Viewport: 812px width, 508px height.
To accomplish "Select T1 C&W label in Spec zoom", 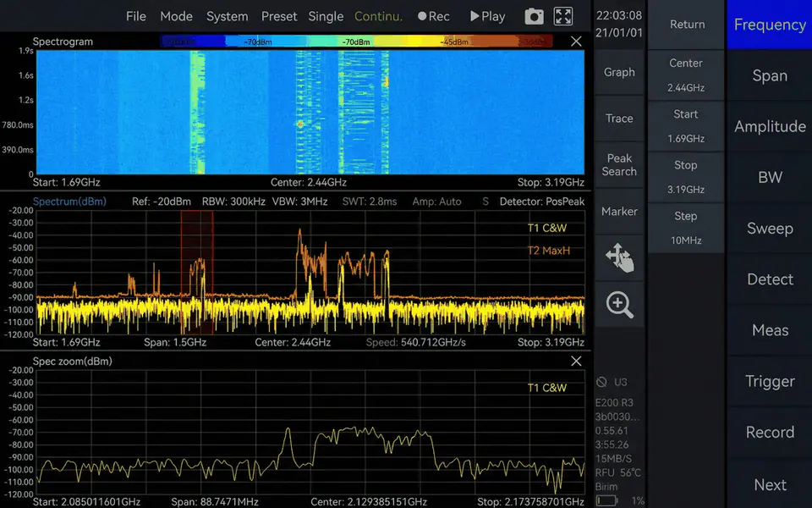I will pyautogui.click(x=547, y=388).
